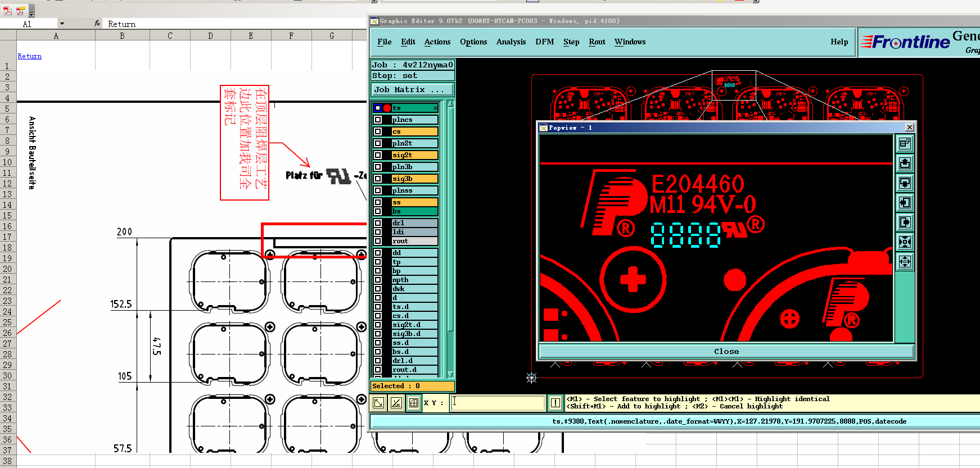This screenshot has height=468, width=980.
Task: Click the Close button in Popview
Action: (726, 351)
